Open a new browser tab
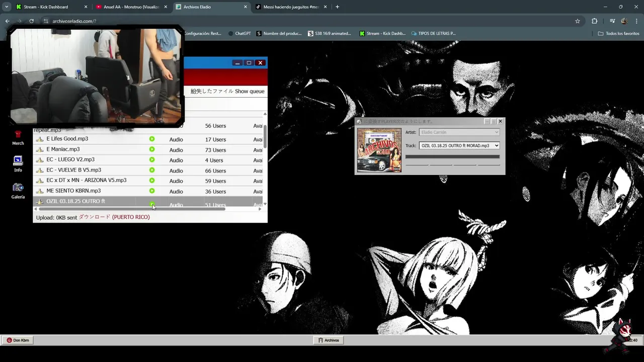Screen dimensions: 644x362 pyautogui.click(x=337, y=7)
